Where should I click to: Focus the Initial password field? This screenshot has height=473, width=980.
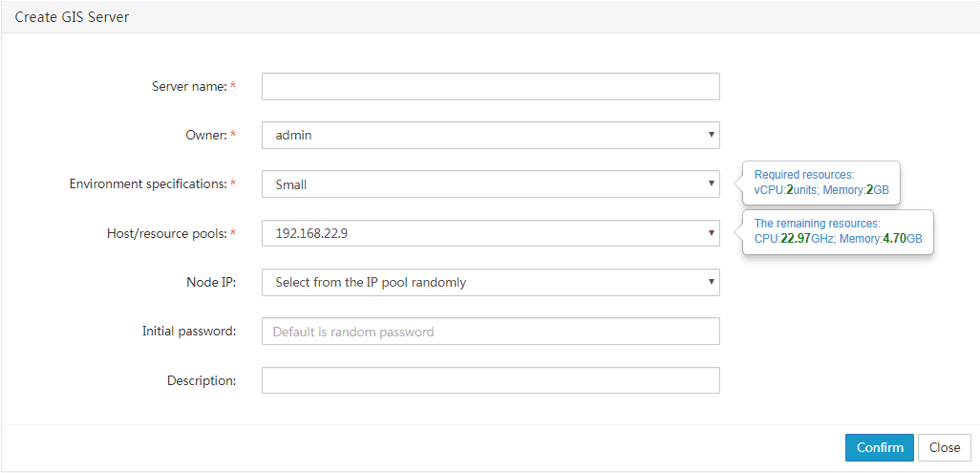491,331
